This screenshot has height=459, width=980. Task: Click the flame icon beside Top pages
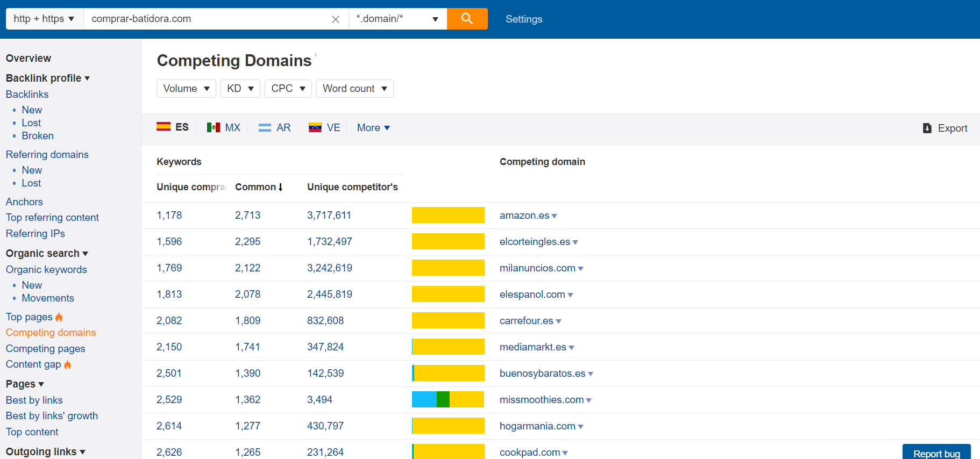tap(59, 317)
